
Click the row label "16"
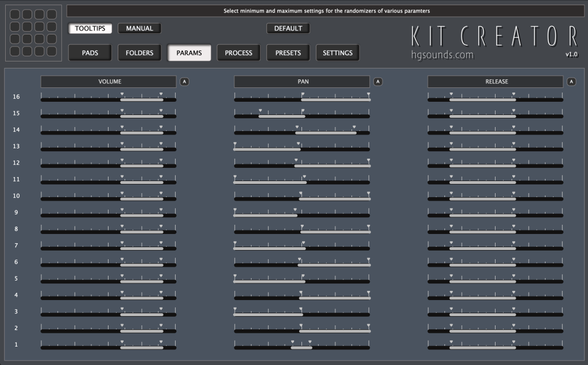click(x=16, y=97)
